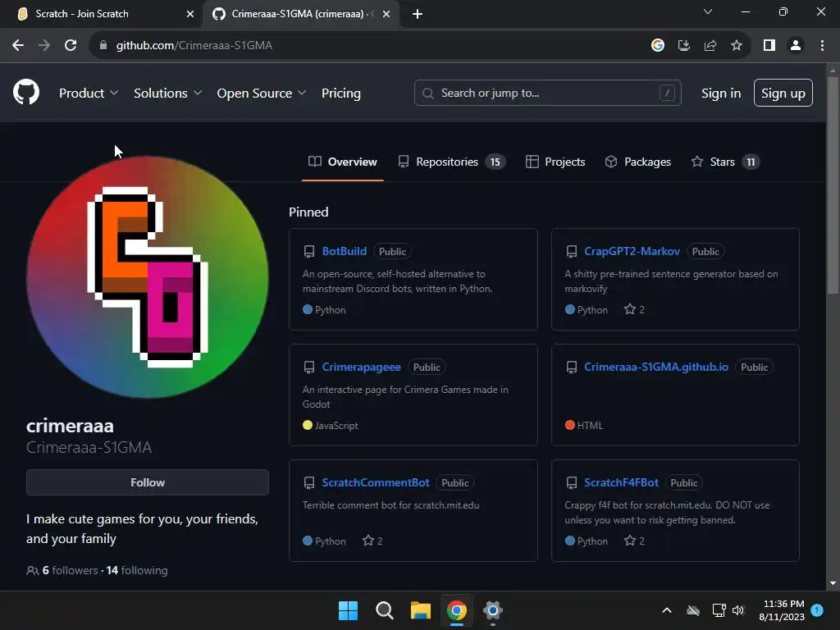The width and height of the screenshot is (840, 630).
Task: Open Chrome's three-dot menu
Action: click(x=822, y=45)
